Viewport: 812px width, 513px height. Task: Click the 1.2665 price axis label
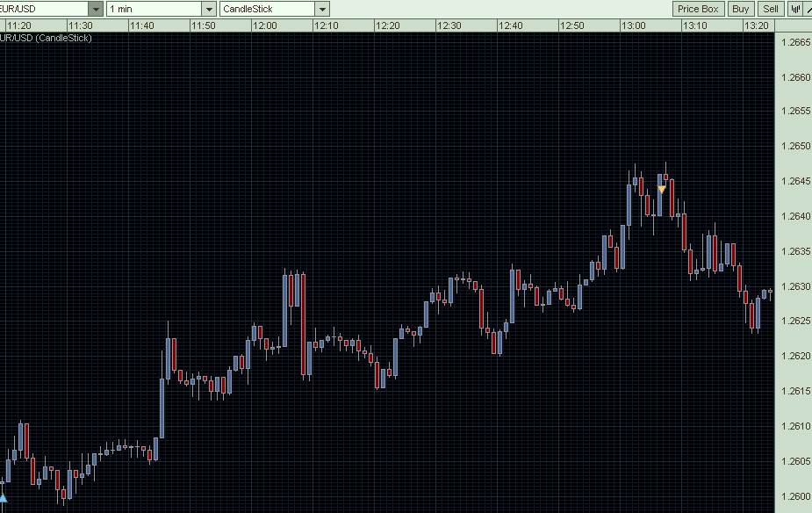point(795,42)
